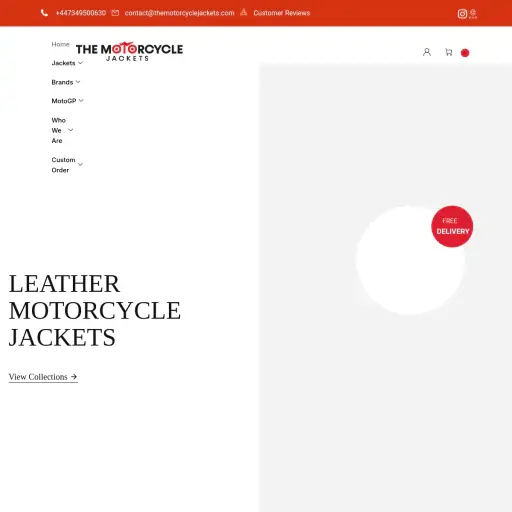Click the Free Delivery red badge
This screenshot has width=512, height=512.
pos(452,226)
